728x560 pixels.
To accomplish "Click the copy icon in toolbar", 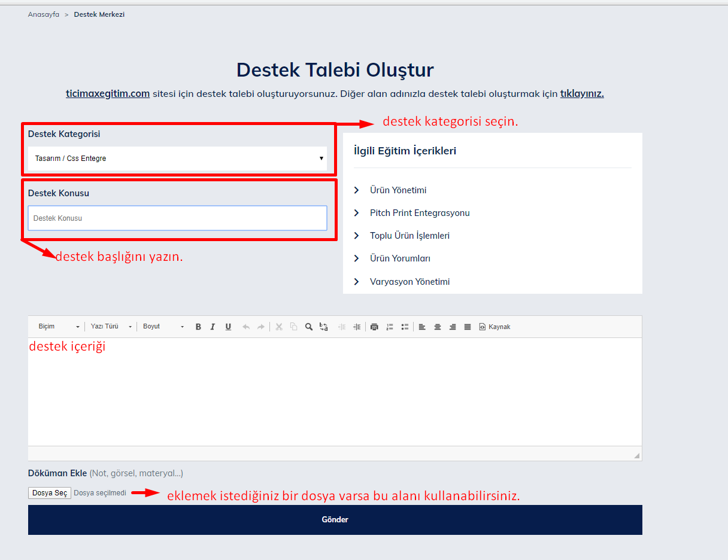I will (x=293, y=327).
